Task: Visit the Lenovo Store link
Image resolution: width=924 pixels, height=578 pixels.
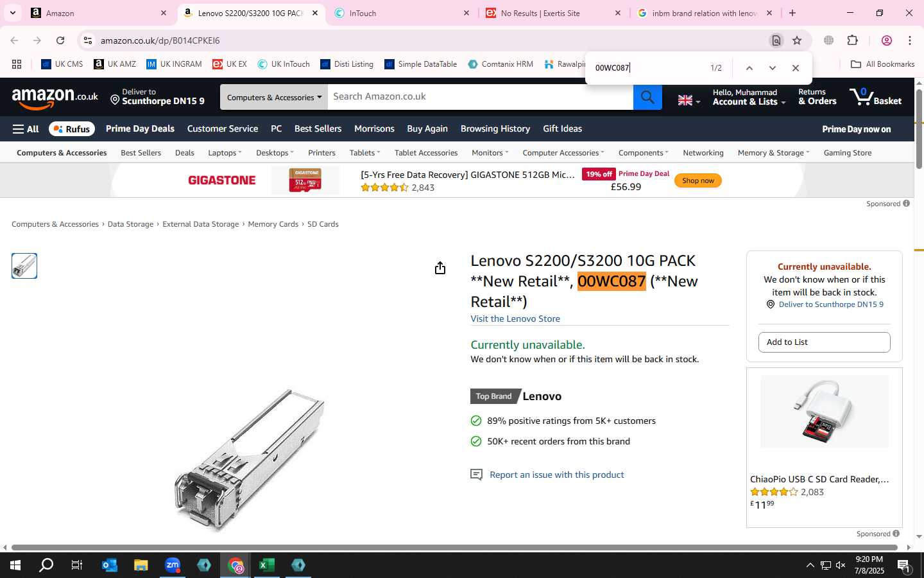Action: tap(515, 319)
